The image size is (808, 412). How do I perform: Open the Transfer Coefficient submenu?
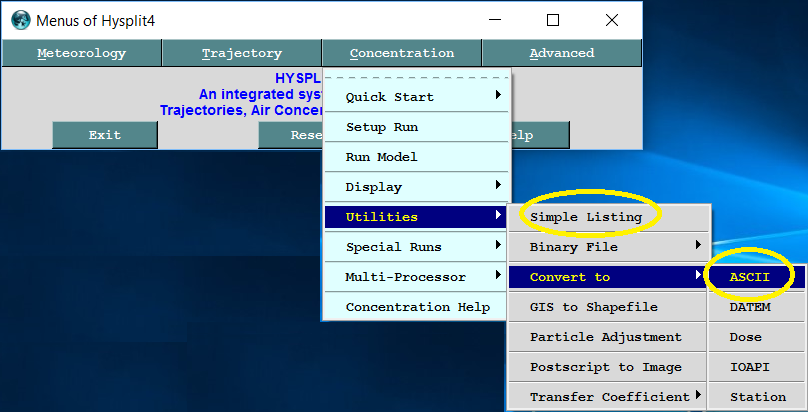coord(607,397)
